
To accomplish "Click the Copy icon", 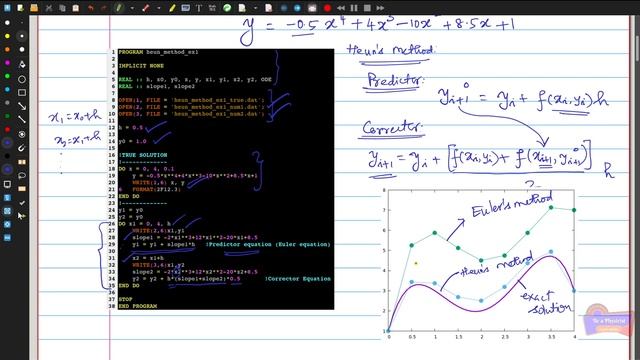I will pyautogui.click(x=62, y=8).
